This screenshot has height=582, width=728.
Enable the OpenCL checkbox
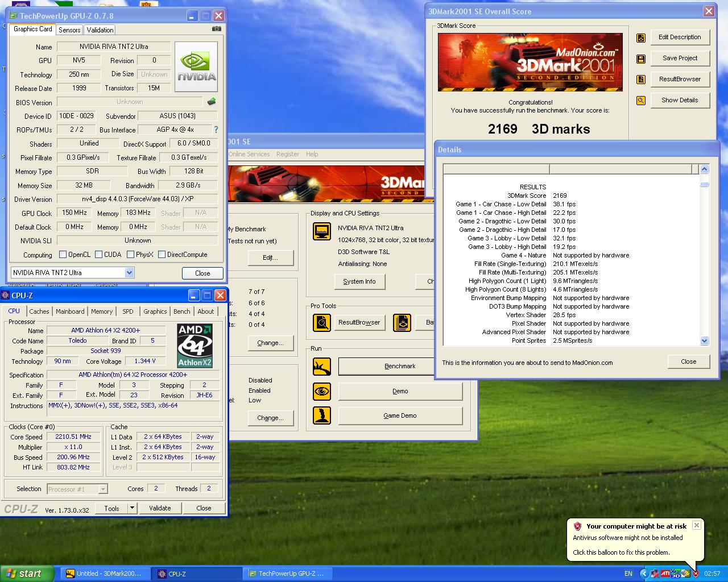pos(63,255)
